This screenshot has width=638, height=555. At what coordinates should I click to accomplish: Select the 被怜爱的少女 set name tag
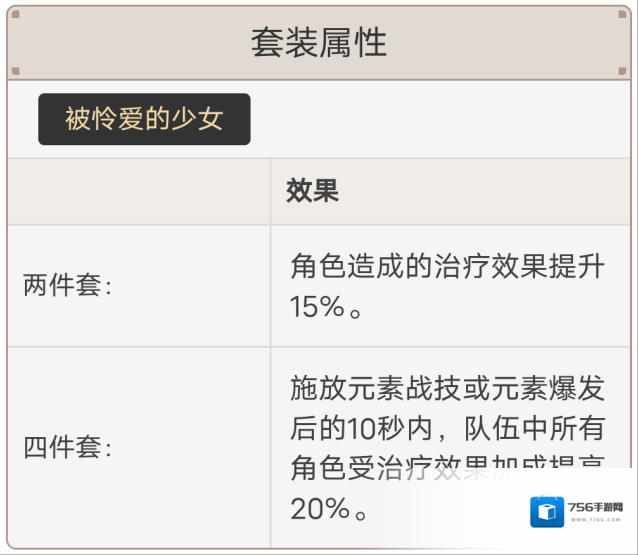click(144, 120)
